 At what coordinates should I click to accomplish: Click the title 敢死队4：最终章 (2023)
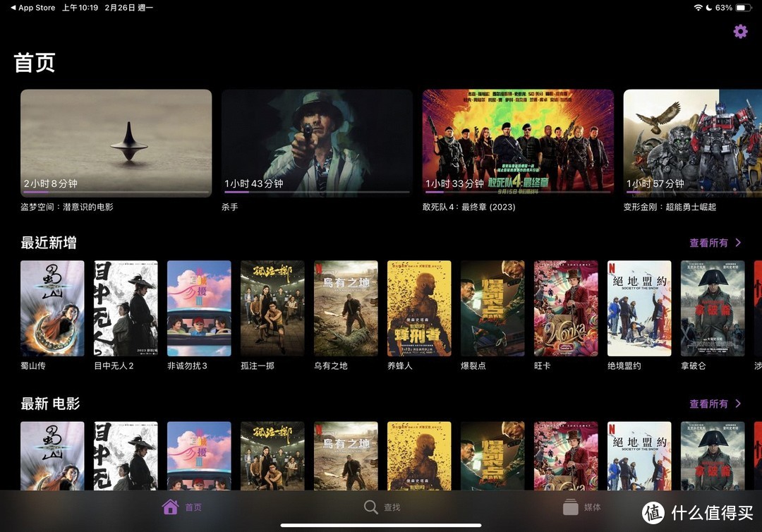pos(469,207)
